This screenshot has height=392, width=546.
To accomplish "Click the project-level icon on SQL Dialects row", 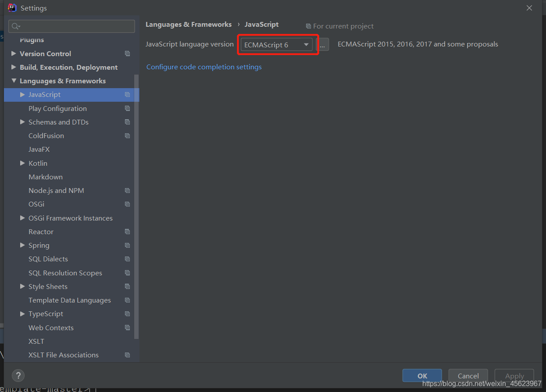I will pyautogui.click(x=127, y=259).
